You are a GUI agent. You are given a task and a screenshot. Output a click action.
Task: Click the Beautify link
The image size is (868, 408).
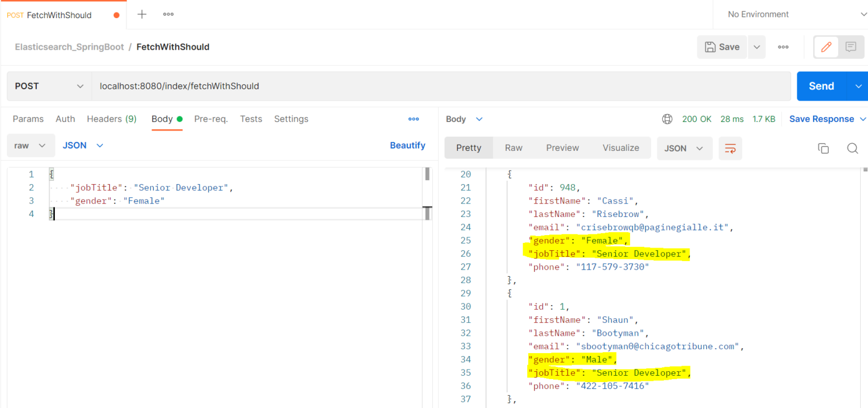[x=407, y=145]
